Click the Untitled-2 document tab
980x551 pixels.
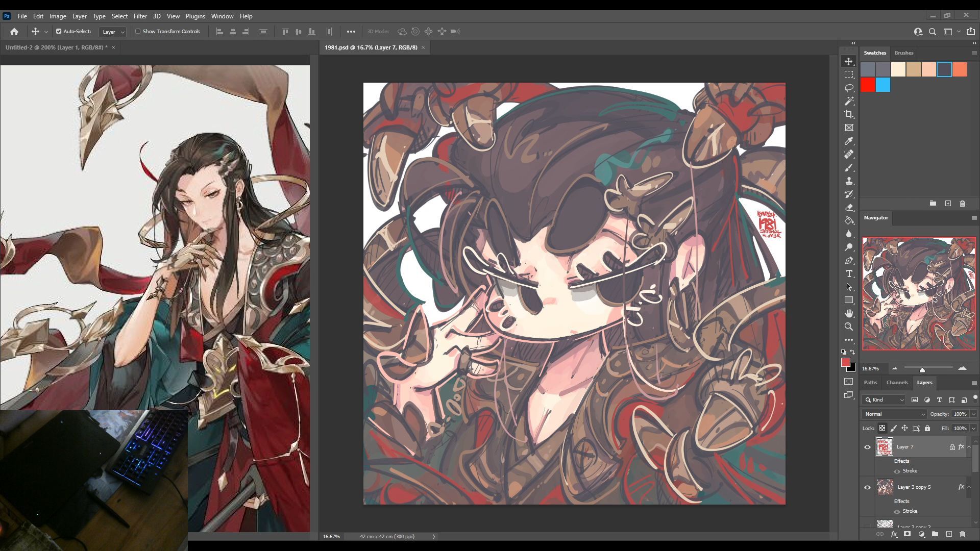56,47
